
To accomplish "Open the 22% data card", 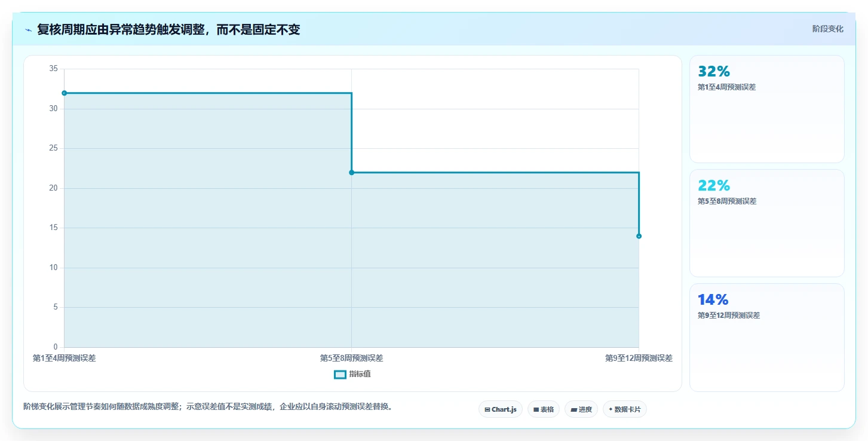I will click(x=767, y=223).
